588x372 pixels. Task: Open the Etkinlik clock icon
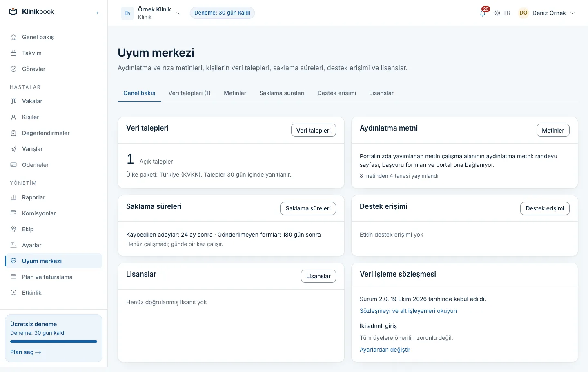(x=13, y=293)
